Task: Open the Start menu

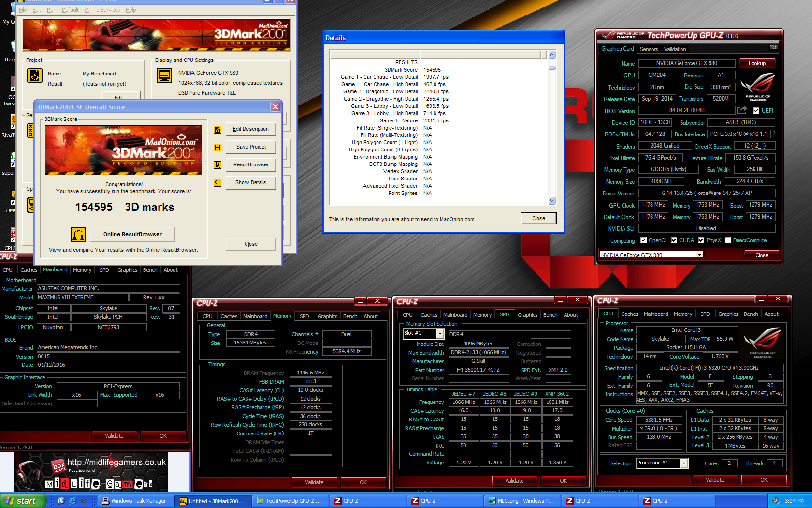Action: (23, 501)
